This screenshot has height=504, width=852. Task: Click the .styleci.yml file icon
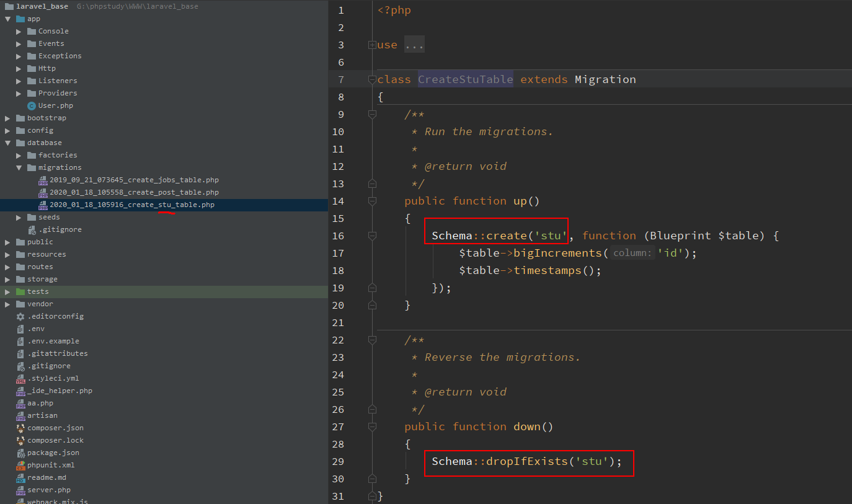tap(20, 378)
